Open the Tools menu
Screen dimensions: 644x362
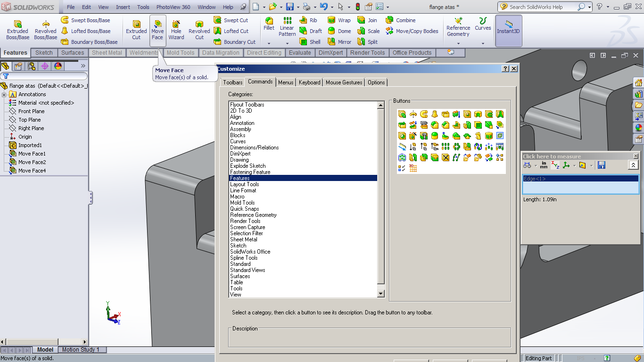[x=143, y=7]
